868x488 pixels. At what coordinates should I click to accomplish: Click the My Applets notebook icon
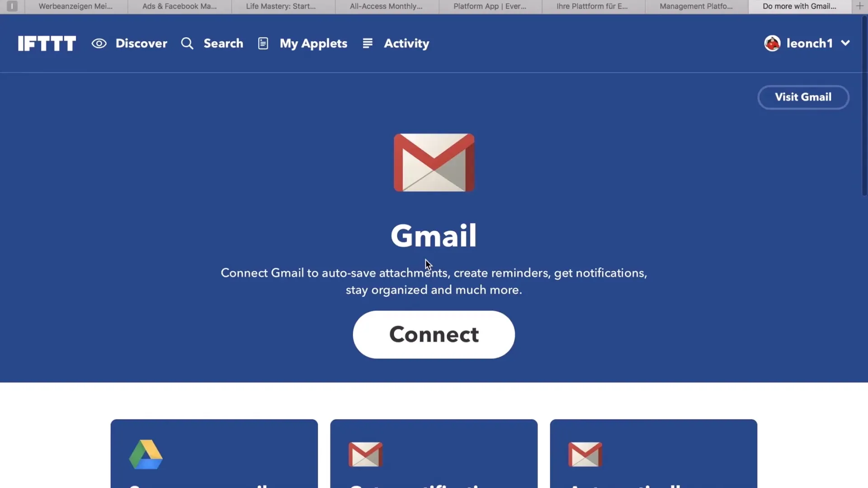coord(264,43)
